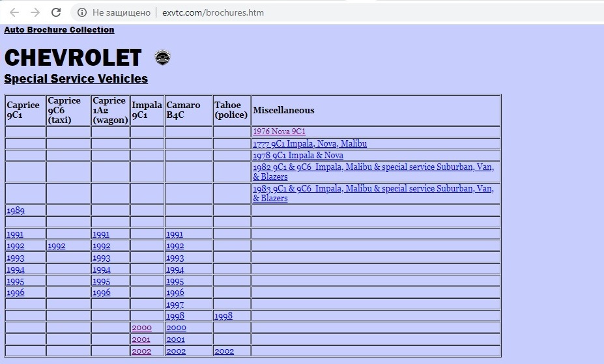
Task: Click the Chevrolet emblem image
Action: (162, 57)
